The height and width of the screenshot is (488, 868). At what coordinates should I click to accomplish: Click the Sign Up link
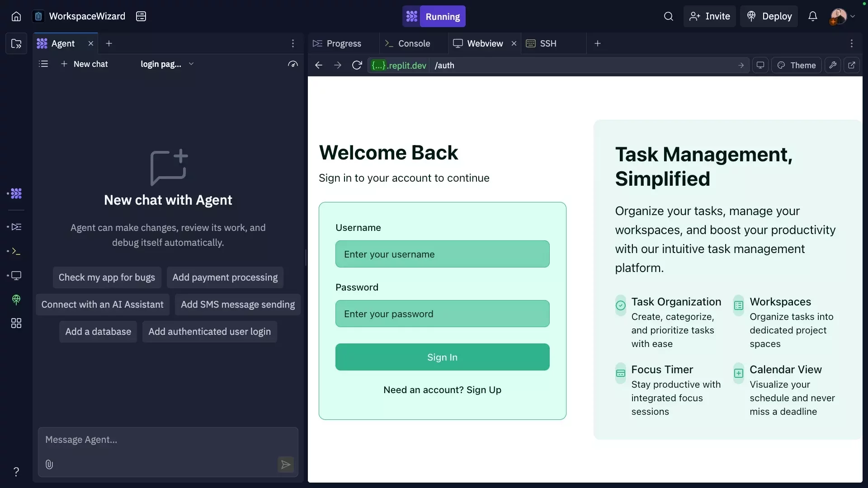coord(484,390)
